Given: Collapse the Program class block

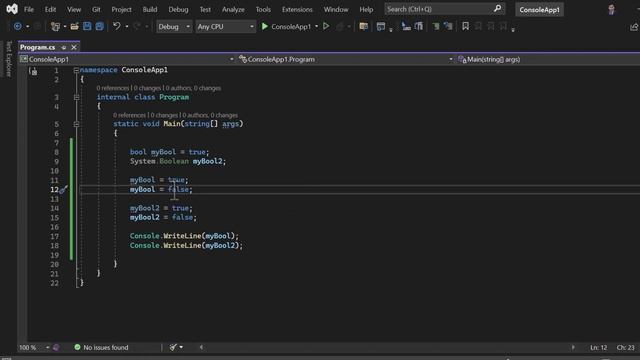Looking at the screenshot, I should coord(76,97).
